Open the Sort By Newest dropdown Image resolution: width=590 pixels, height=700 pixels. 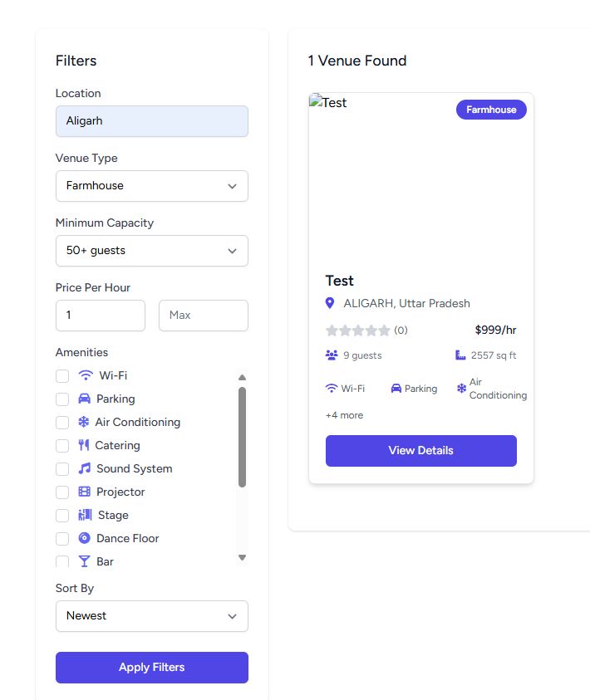pyautogui.click(x=152, y=616)
